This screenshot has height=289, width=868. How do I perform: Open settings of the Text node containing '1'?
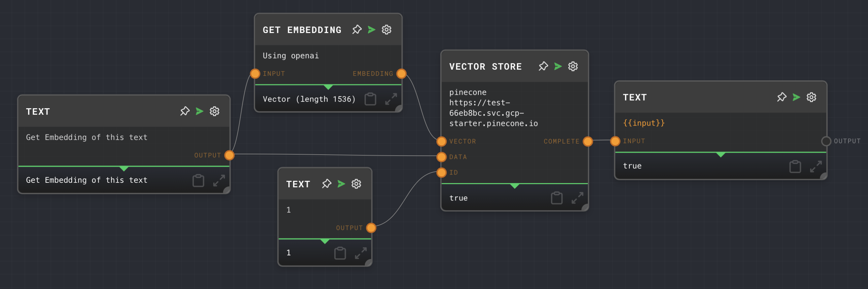click(x=357, y=184)
